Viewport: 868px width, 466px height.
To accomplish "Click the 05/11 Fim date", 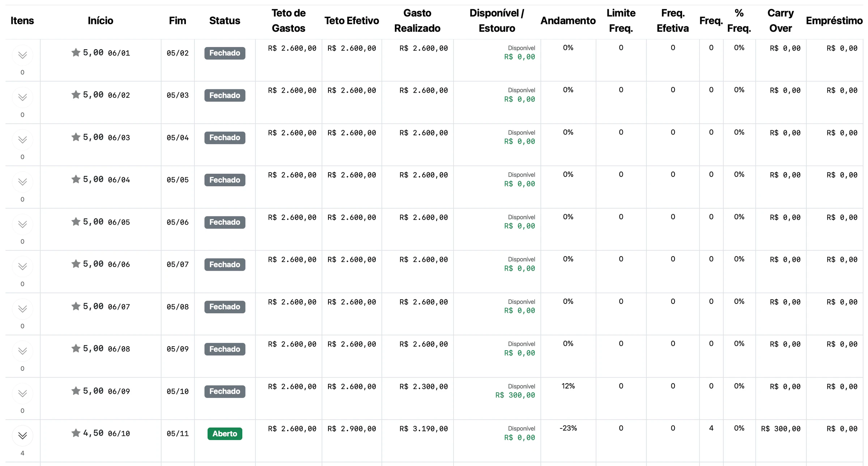I will coord(178,433).
